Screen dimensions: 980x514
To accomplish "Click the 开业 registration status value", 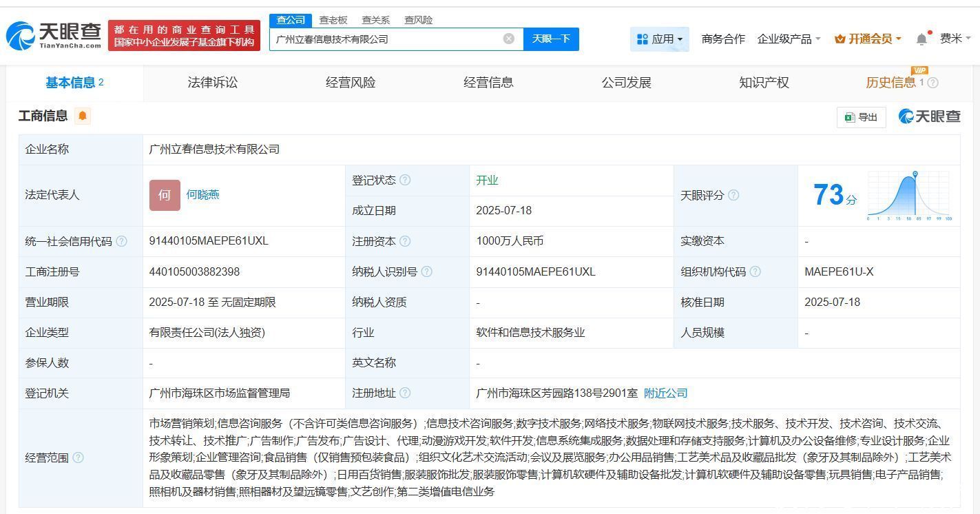I will tap(487, 181).
